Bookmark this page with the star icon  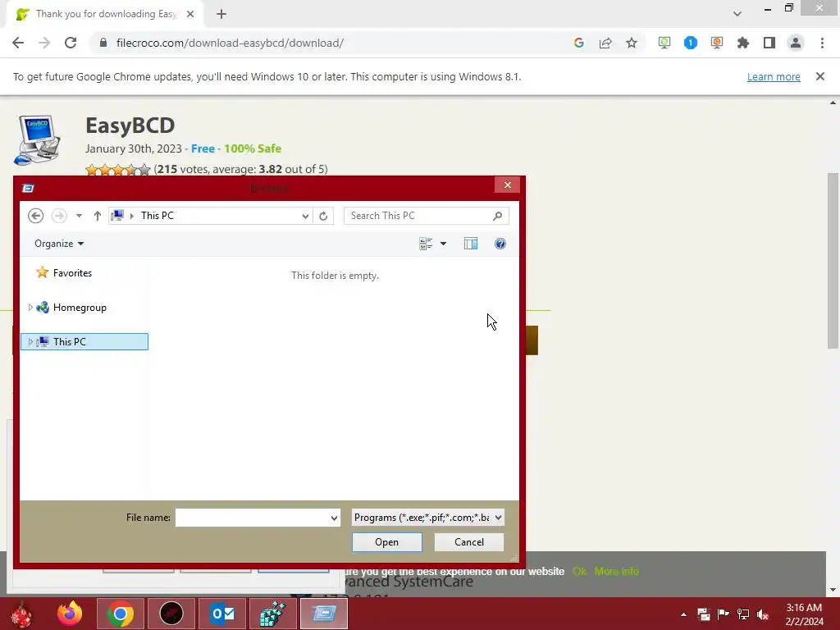[632, 43]
